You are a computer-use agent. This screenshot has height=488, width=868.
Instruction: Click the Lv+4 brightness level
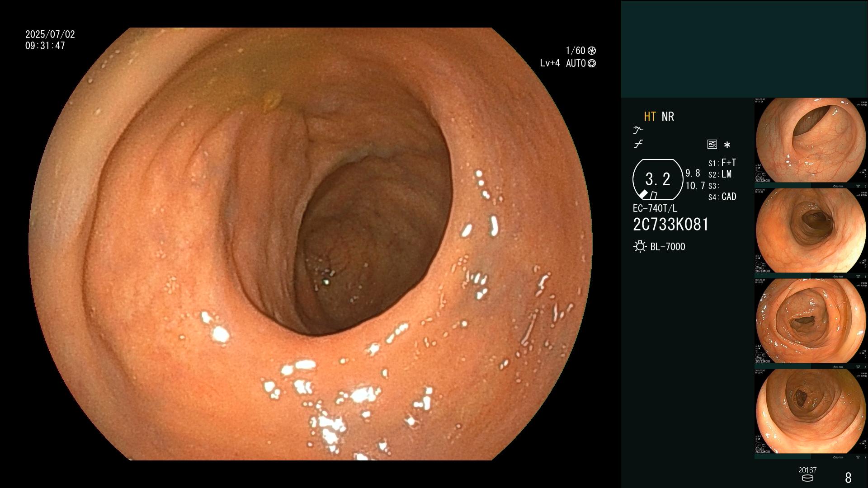pos(550,63)
